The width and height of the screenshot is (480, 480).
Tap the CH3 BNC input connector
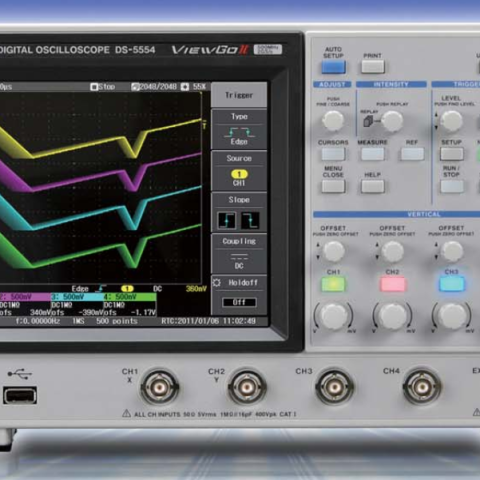(334, 387)
